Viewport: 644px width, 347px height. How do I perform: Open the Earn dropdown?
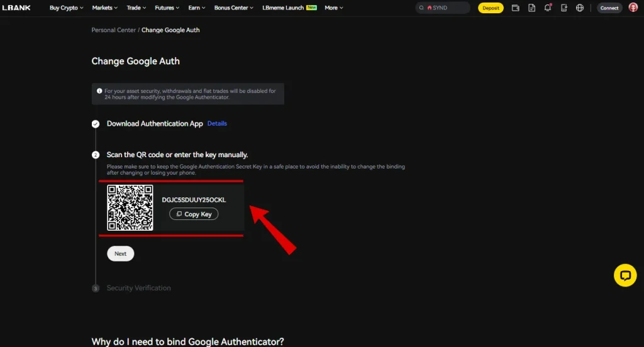tap(197, 8)
